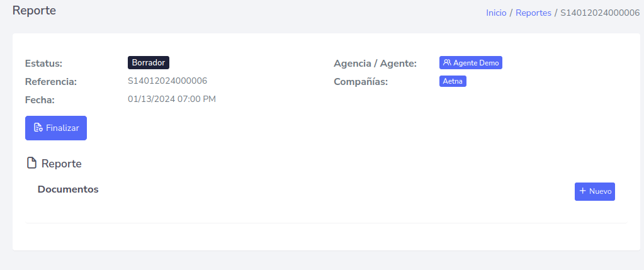644x270 pixels.
Task: Click the Borrador status badge
Action: 149,63
